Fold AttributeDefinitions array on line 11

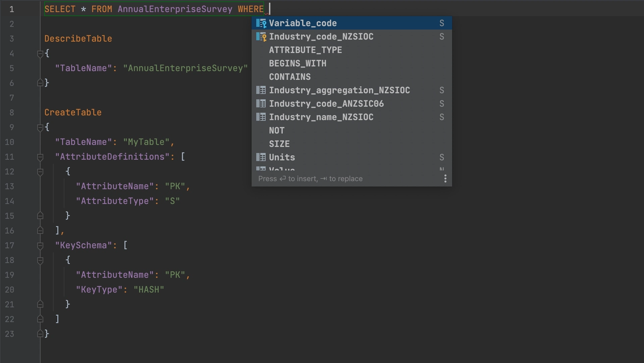tap(40, 157)
